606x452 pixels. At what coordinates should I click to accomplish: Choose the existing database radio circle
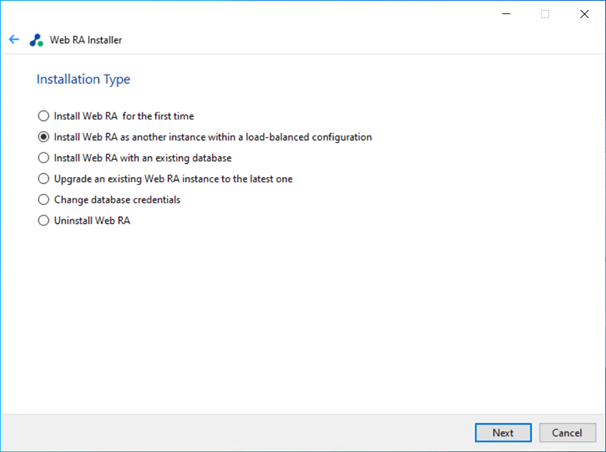click(x=44, y=158)
